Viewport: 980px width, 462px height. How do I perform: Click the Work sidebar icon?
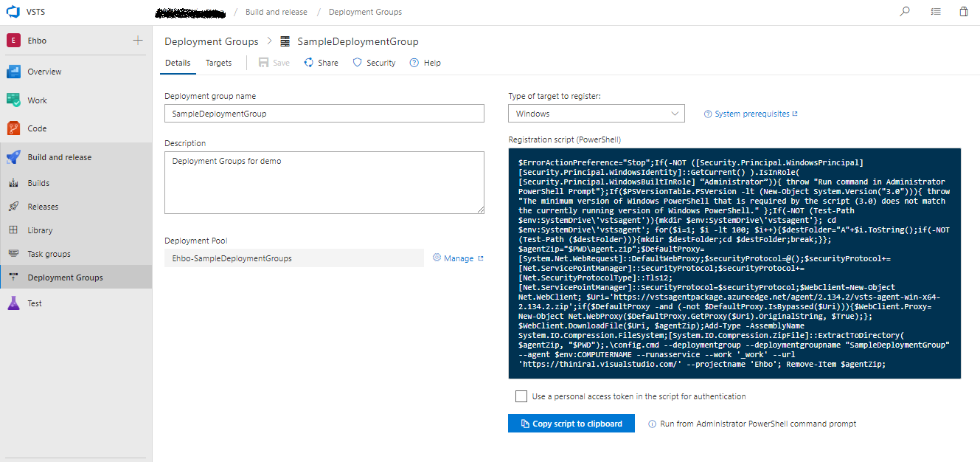click(x=13, y=100)
